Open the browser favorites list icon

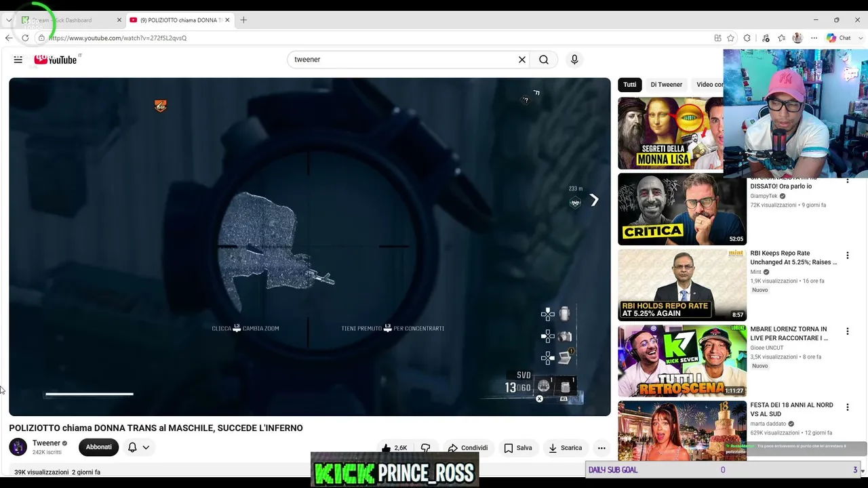coord(781,38)
